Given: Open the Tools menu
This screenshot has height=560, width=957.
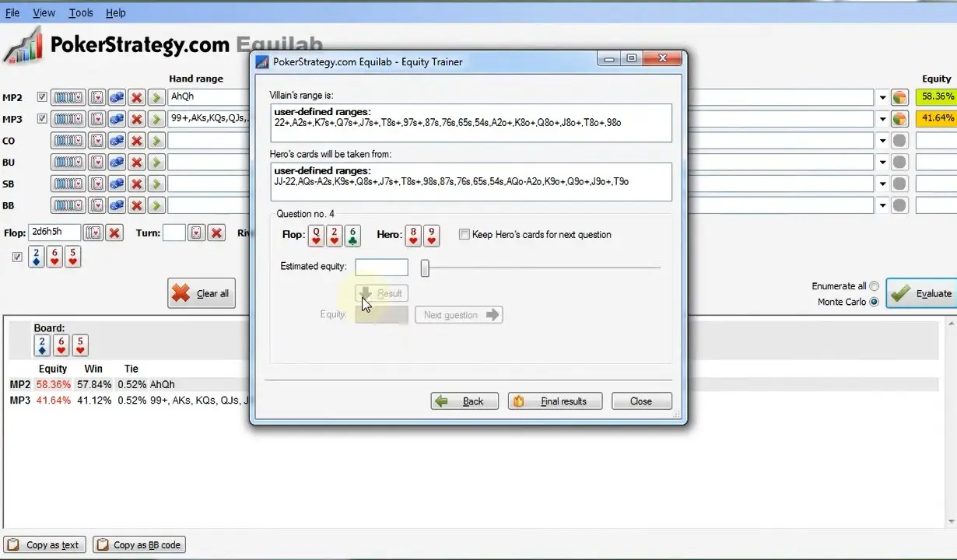Looking at the screenshot, I should click(x=81, y=12).
